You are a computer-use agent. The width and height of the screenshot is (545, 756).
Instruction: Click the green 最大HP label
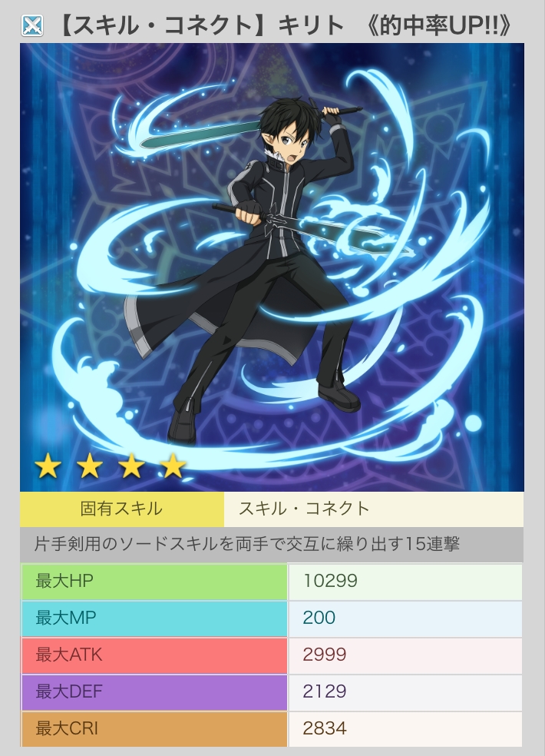[154, 581]
